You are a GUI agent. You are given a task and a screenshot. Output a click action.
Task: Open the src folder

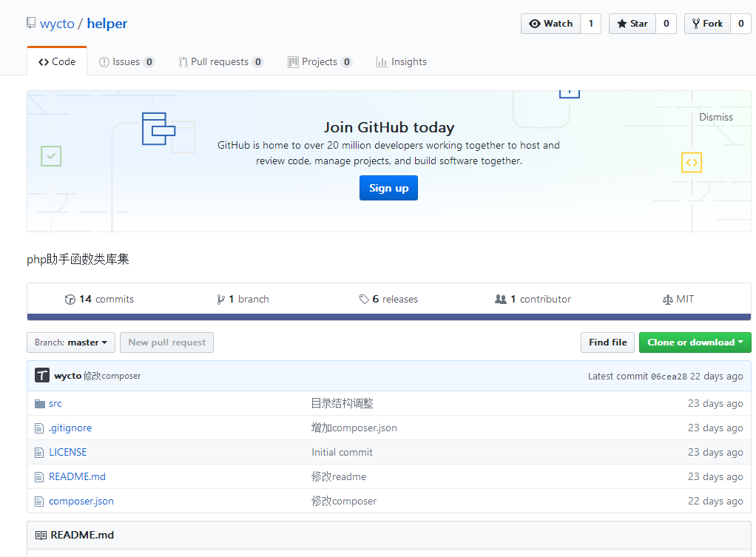55,404
